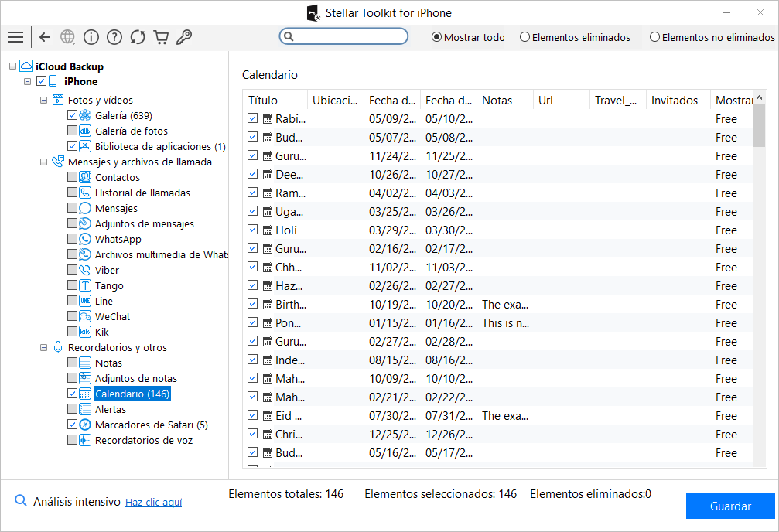The width and height of the screenshot is (779, 532).
Task: Collapse the Fotos y vídeos tree node
Action: [43, 101]
